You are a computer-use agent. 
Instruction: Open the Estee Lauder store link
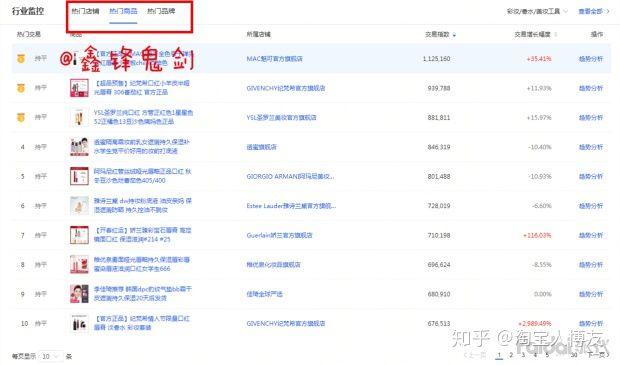click(x=291, y=206)
